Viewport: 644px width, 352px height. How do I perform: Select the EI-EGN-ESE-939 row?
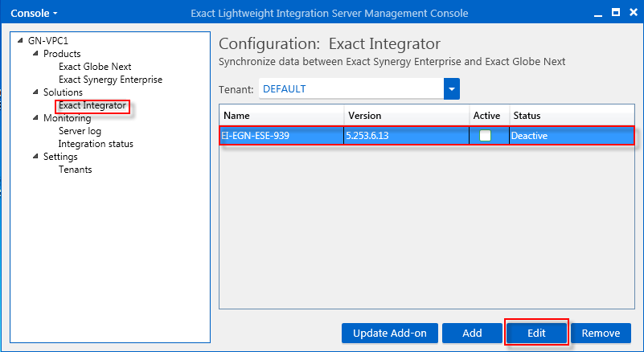(x=281, y=136)
